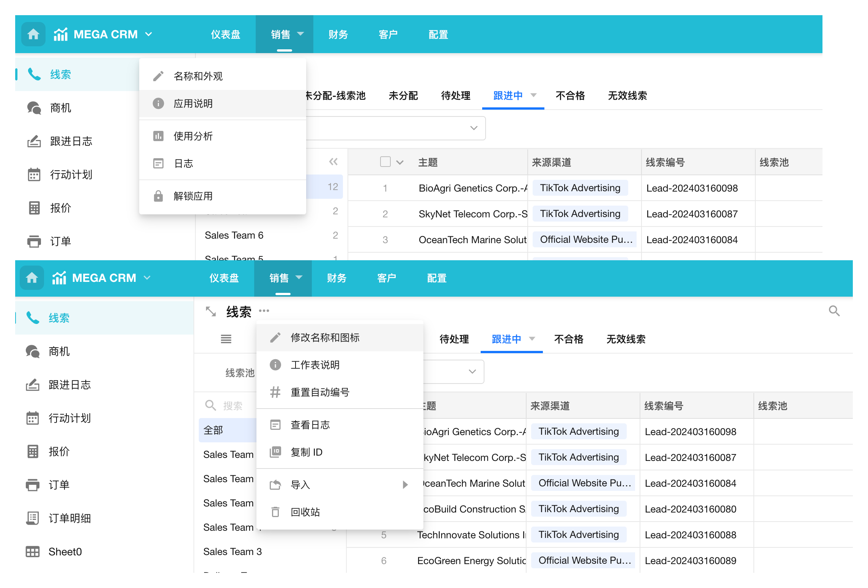
Task: Click 回收站 in the worksheet menu
Action: pyautogui.click(x=305, y=512)
